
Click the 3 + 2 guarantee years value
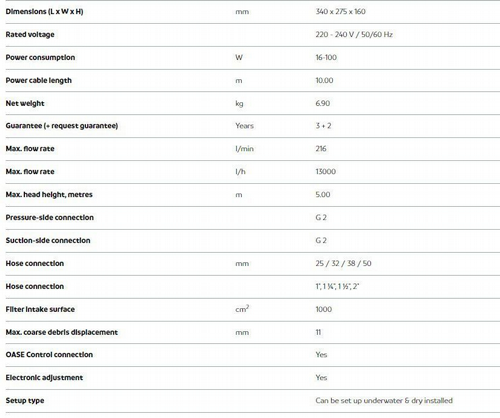323,126
